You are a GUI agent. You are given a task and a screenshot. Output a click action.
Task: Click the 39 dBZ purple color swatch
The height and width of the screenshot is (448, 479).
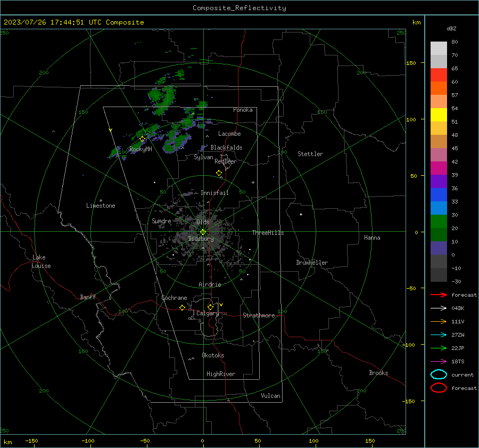439,181
